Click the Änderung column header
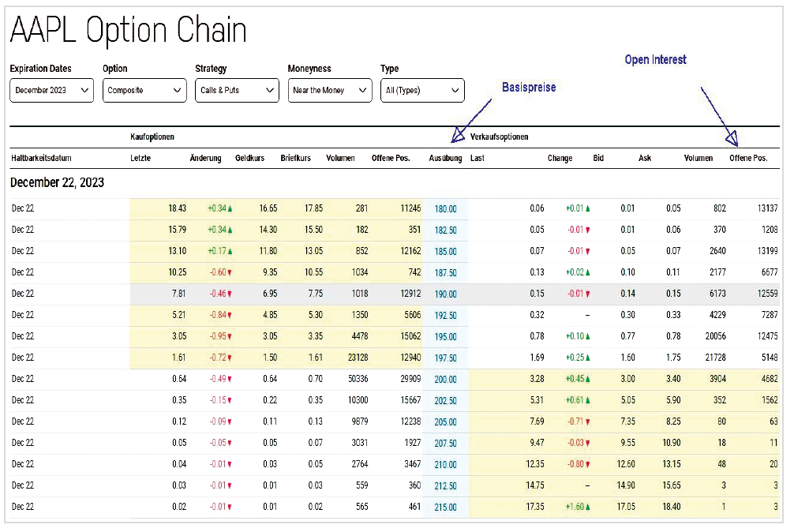 click(x=205, y=158)
